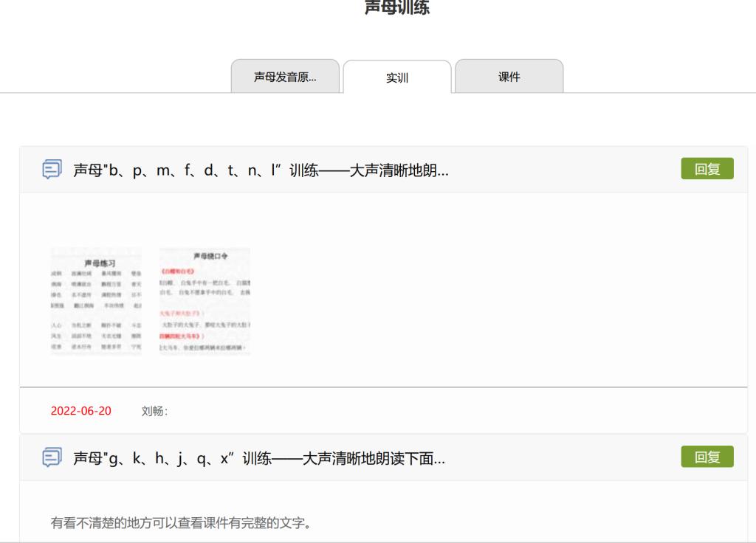Click the text 有看不清楚的地方可以查看课件有完整的文字
Screen dimensions: 756x543
click(180, 524)
